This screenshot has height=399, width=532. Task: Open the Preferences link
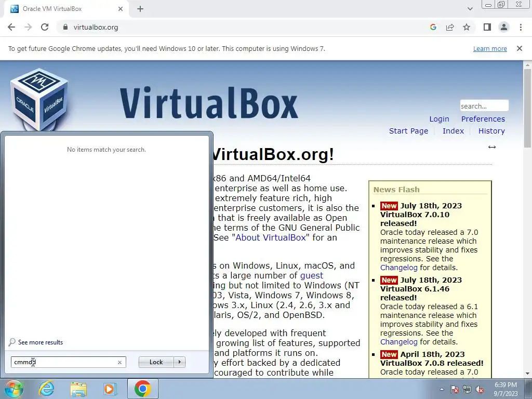[483, 119]
